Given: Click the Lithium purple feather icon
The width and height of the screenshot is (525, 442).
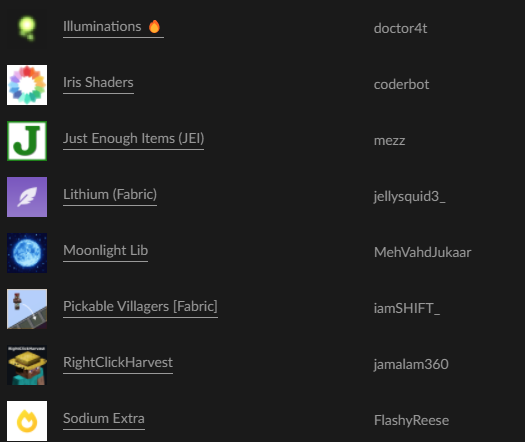Looking at the screenshot, I should coord(27,197).
